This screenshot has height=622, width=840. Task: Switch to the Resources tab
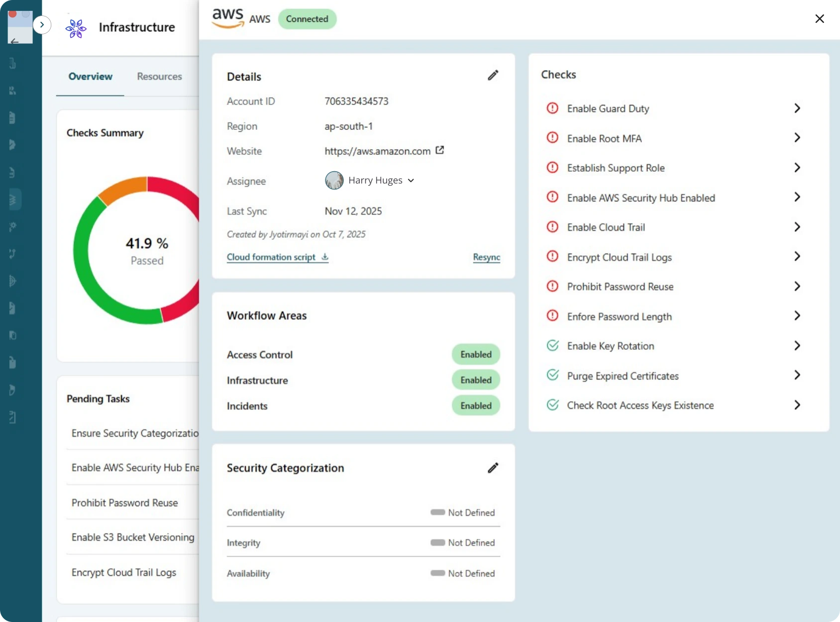159,76
